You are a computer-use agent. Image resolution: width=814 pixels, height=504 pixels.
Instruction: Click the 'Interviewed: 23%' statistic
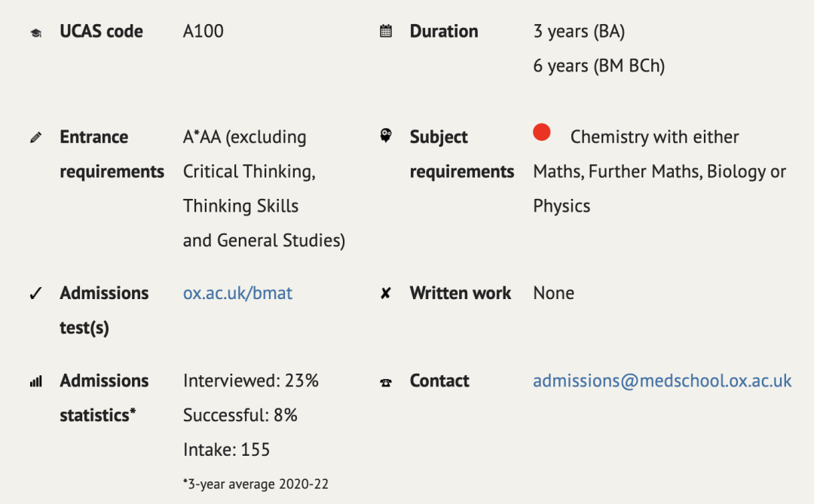pos(251,381)
